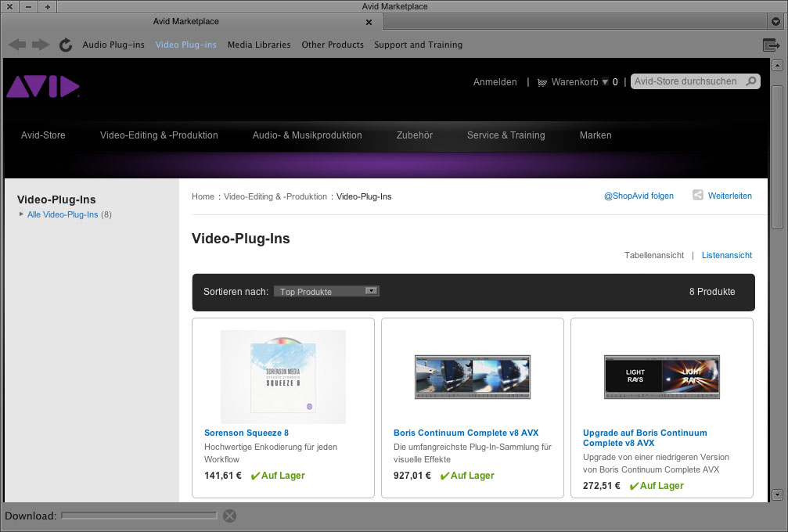Click the 141,61 € price
This screenshot has height=532, width=788.
point(223,475)
